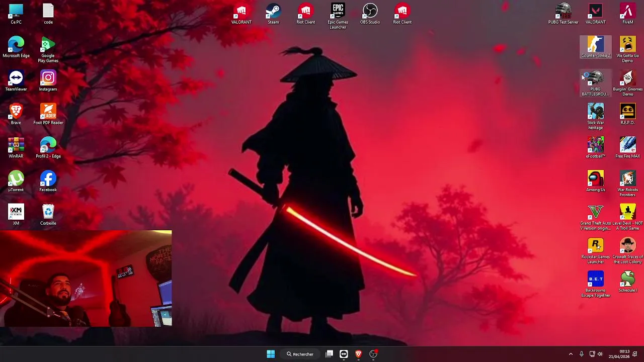This screenshot has height=362, width=644.
Task: Open network settings tray icon
Action: 592,354
